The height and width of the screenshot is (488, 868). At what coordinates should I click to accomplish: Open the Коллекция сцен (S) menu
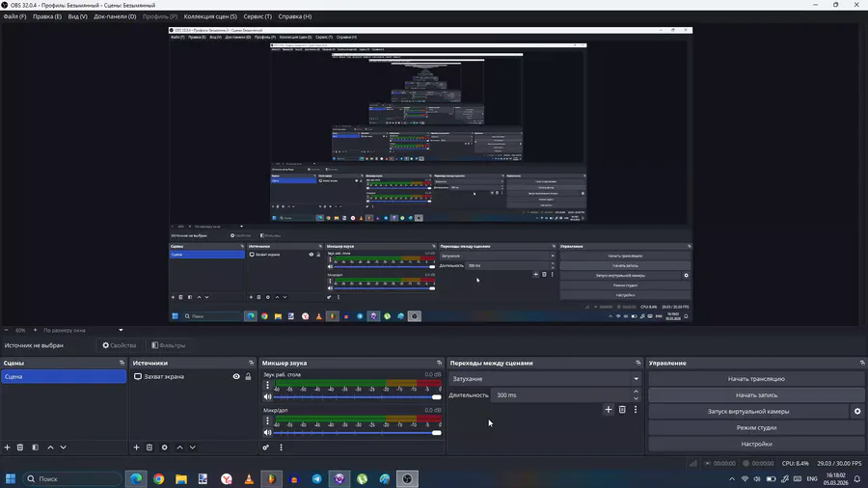coord(210,16)
